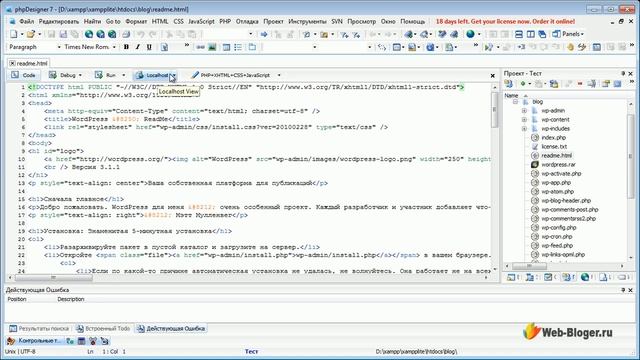
Task: Split editor vertically icon
Action: [x=531, y=34]
